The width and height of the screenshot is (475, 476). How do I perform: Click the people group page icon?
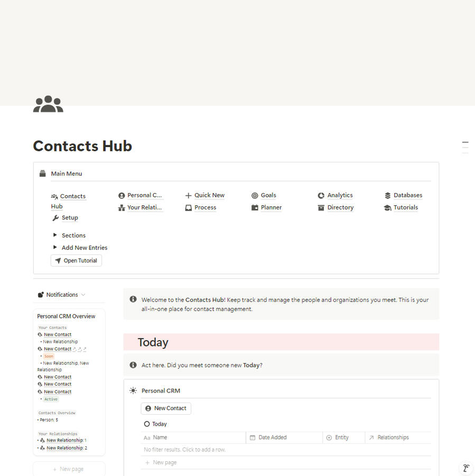click(x=48, y=104)
